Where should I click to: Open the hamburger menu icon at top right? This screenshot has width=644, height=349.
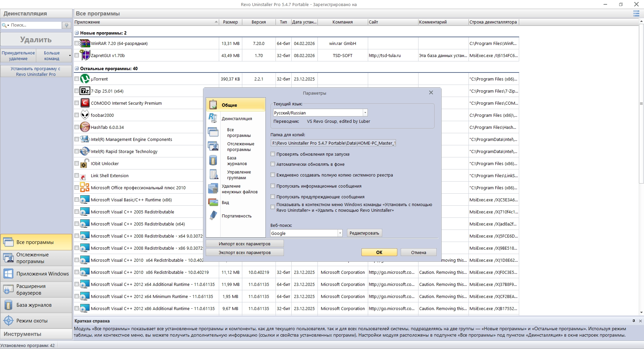[636, 13]
